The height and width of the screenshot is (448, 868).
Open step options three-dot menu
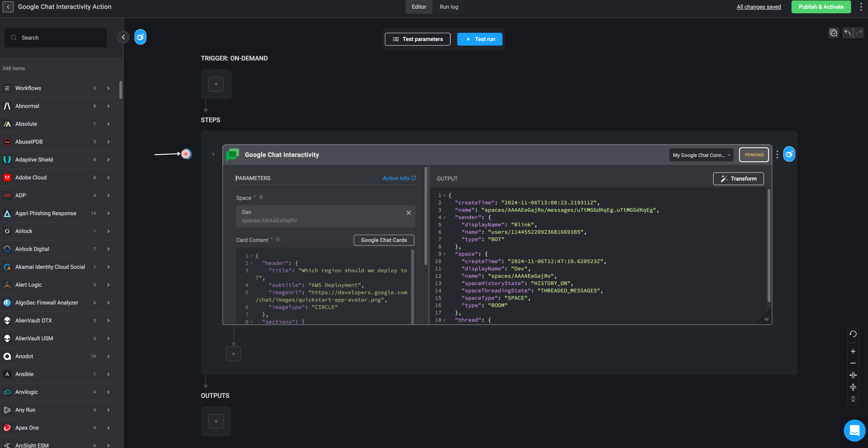point(777,154)
